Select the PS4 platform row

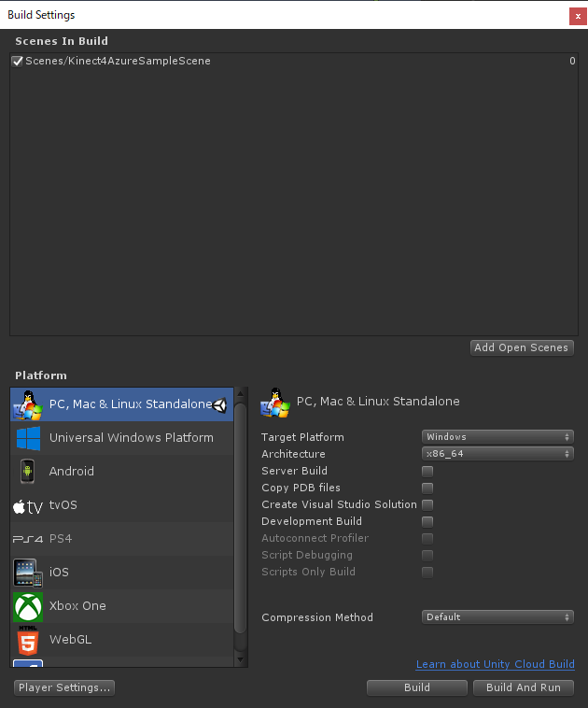coord(122,539)
